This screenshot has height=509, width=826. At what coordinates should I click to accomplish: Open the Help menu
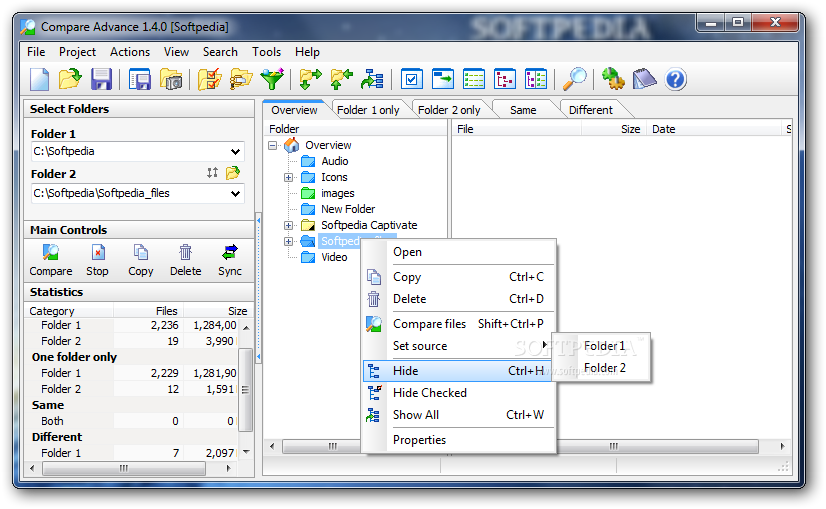coord(307,52)
